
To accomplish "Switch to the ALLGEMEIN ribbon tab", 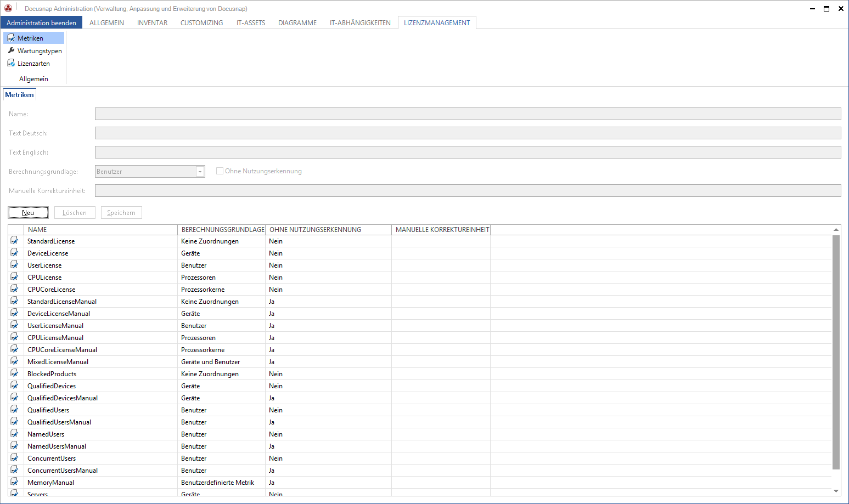I will point(106,22).
